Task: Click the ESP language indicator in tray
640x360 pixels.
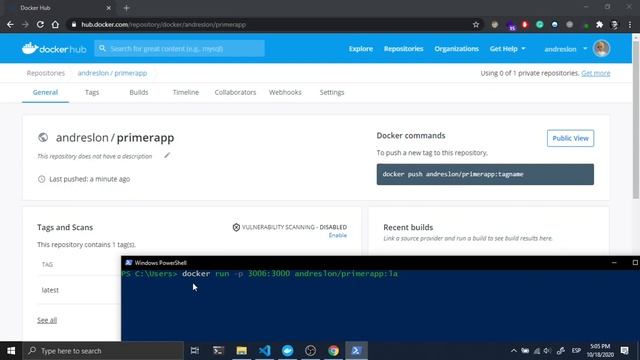Action: [x=576, y=351]
